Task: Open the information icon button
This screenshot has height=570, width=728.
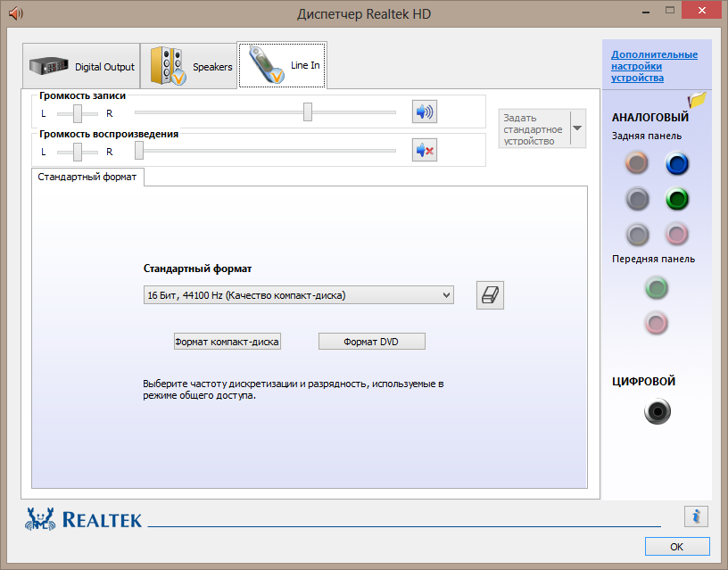Action: (696, 516)
